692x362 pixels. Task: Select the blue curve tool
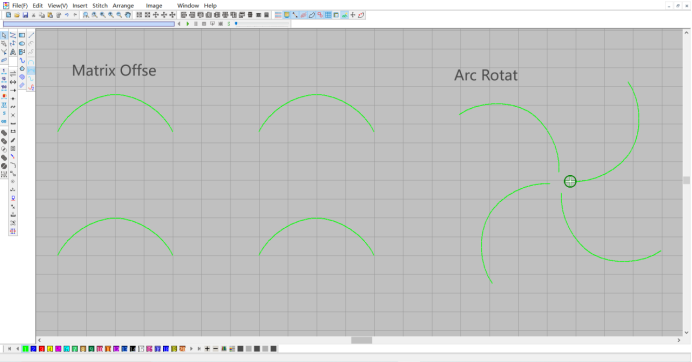click(x=22, y=60)
